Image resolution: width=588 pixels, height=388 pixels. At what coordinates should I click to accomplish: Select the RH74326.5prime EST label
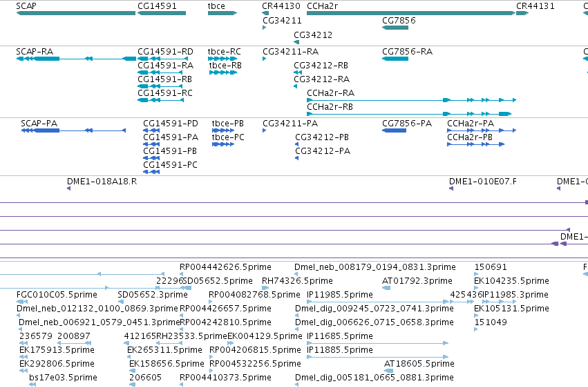pos(297,281)
